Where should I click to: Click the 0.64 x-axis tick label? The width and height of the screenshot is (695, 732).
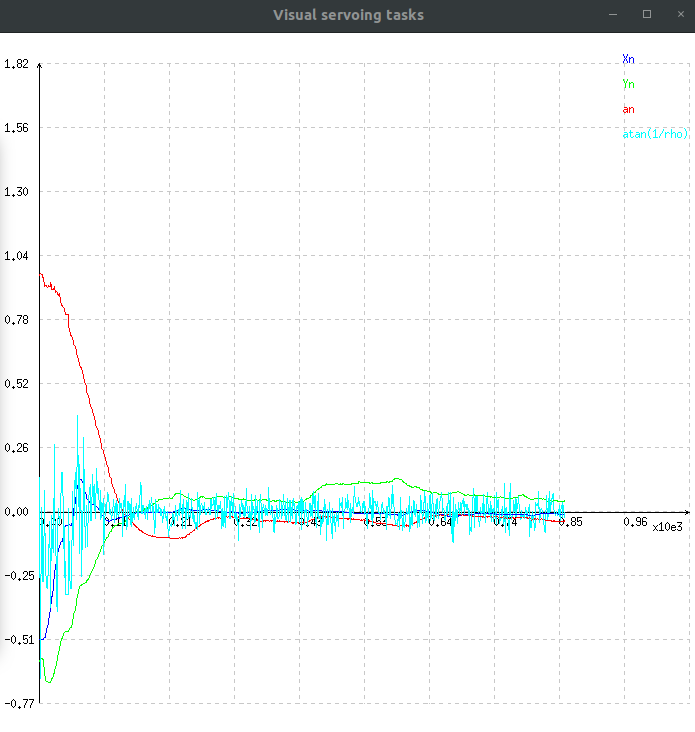[440, 522]
